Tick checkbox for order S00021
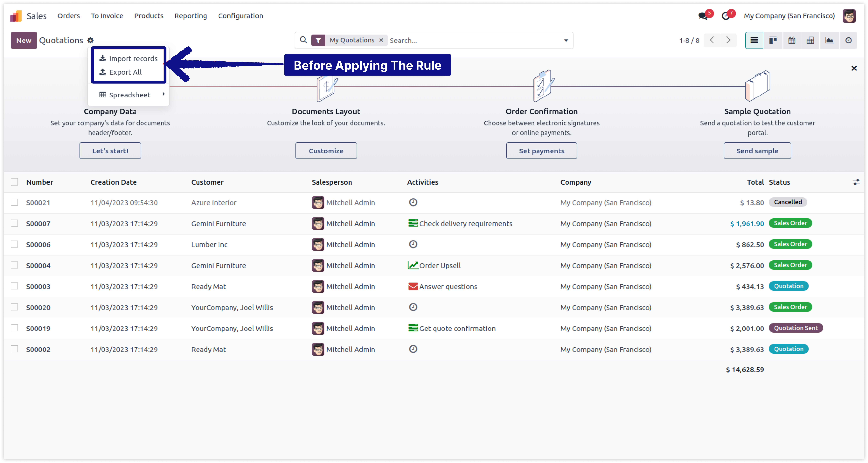Viewport: 868px width, 463px height. point(15,202)
